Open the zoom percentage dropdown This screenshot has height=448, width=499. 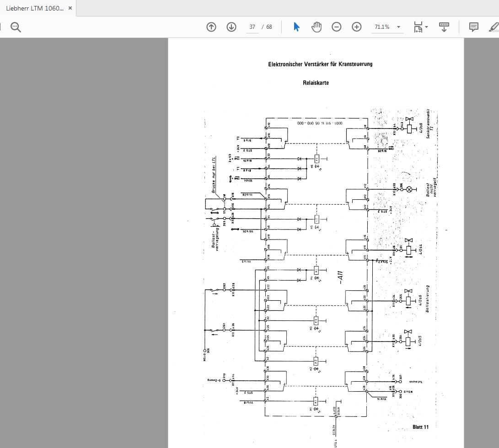coord(398,27)
